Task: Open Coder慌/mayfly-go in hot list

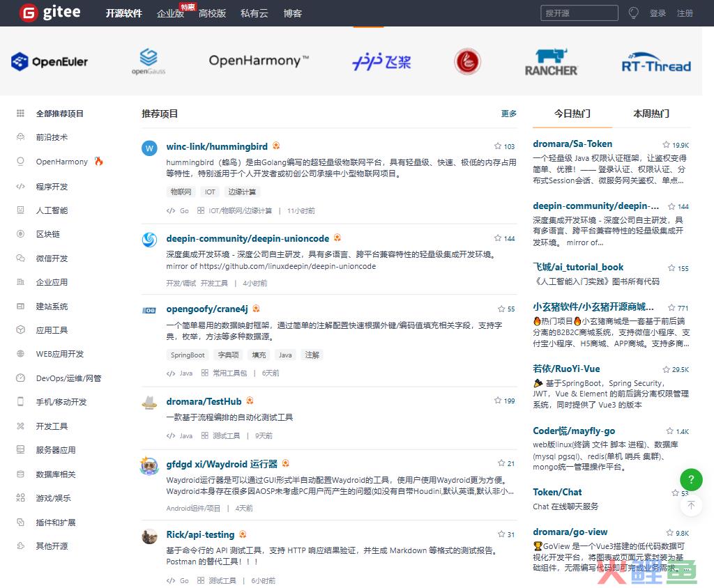Action: click(574, 431)
